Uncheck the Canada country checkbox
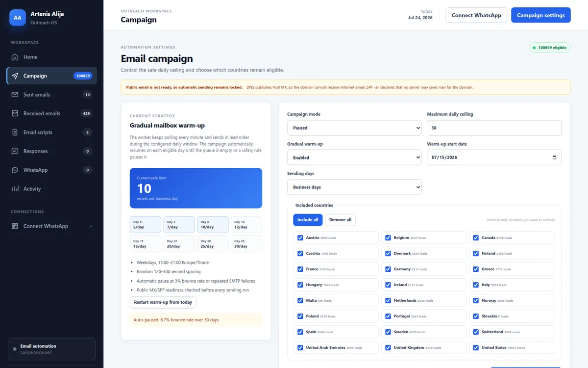This screenshot has width=588, height=368. [476, 237]
